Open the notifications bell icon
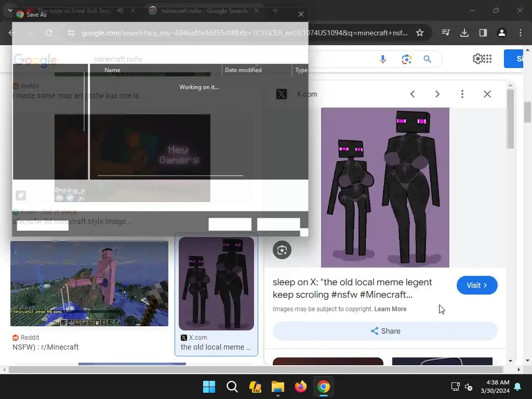 click(518, 387)
